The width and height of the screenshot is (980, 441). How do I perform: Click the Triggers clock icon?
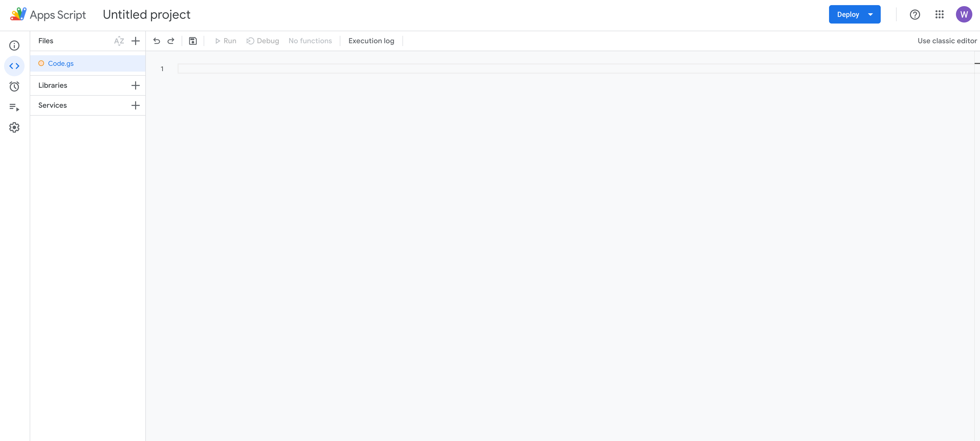pos(14,86)
